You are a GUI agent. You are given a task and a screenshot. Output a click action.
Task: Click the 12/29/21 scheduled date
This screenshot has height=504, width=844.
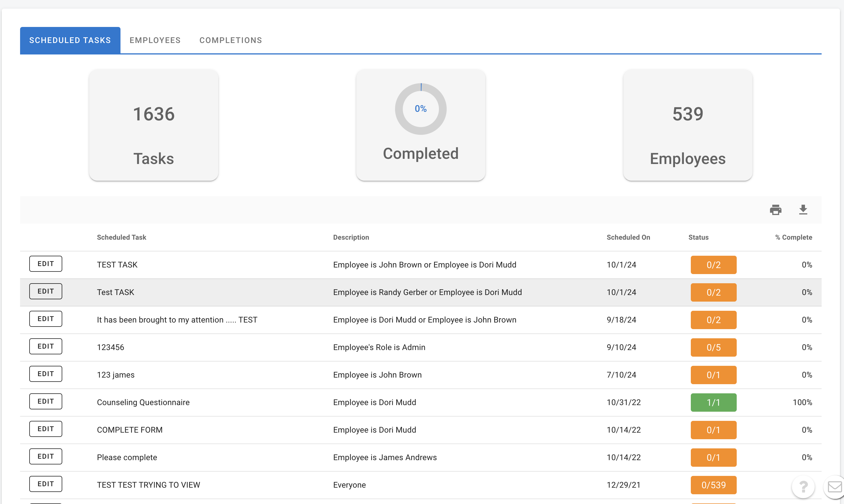point(623,485)
